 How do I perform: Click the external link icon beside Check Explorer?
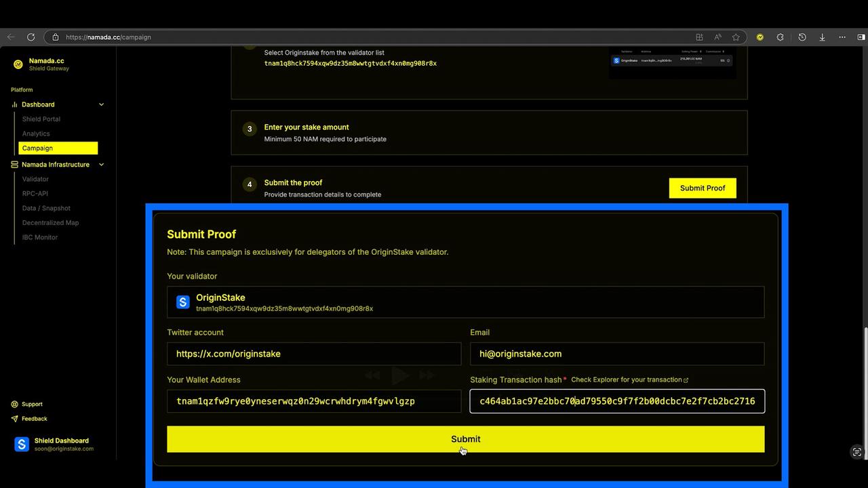(686, 380)
